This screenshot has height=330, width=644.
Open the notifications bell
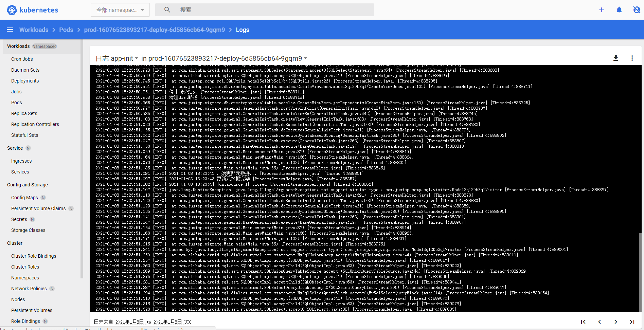[619, 10]
